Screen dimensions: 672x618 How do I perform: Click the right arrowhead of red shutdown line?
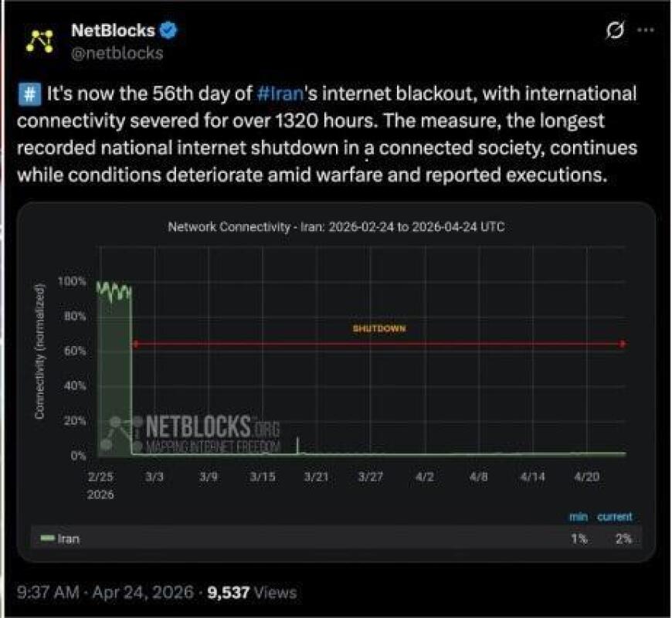[623, 344]
